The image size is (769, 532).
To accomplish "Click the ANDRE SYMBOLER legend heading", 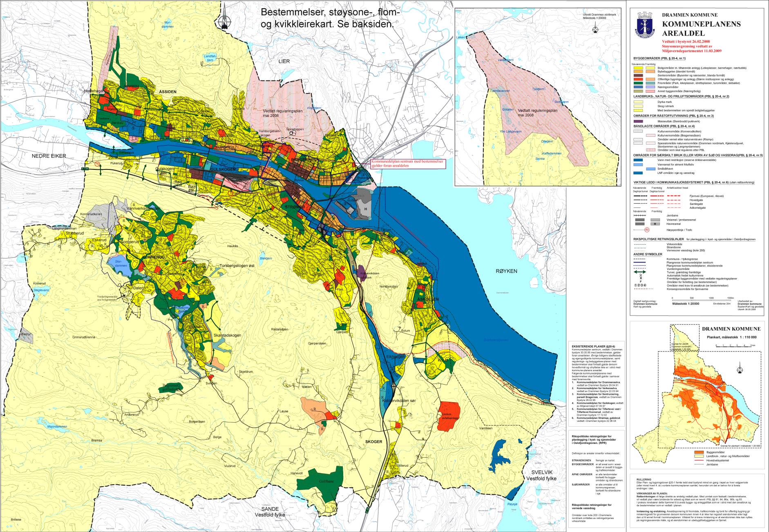I will click(x=648, y=254).
